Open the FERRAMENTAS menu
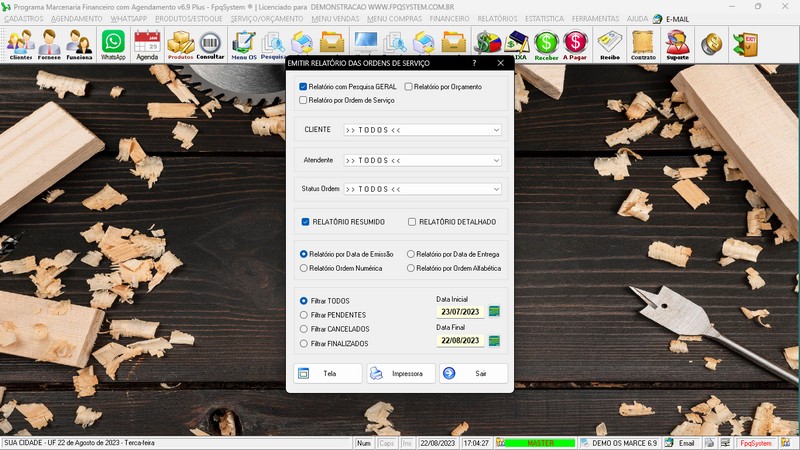The image size is (800, 450). [595, 19]
